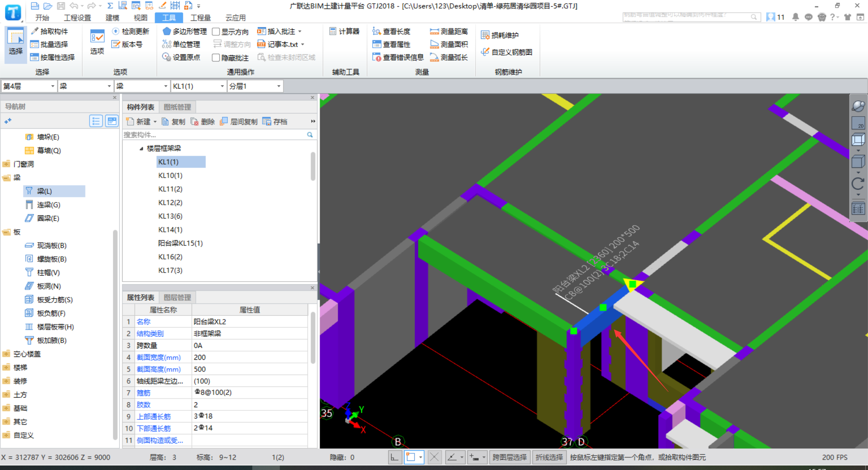Image resolution: width=868 pixels, height=470 pixels.
Task: Click 层间复制 copy between floors
Action: [x=239, y=122]
